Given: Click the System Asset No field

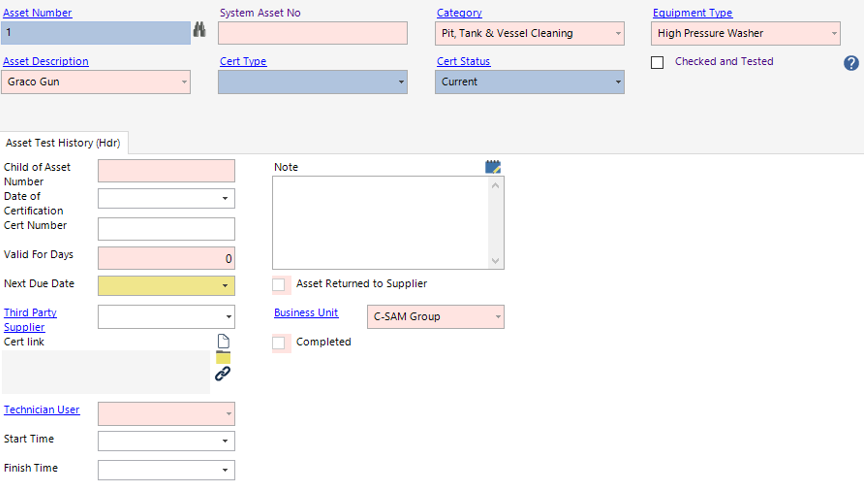Looking at the screenshot, I should click(313, 33).
